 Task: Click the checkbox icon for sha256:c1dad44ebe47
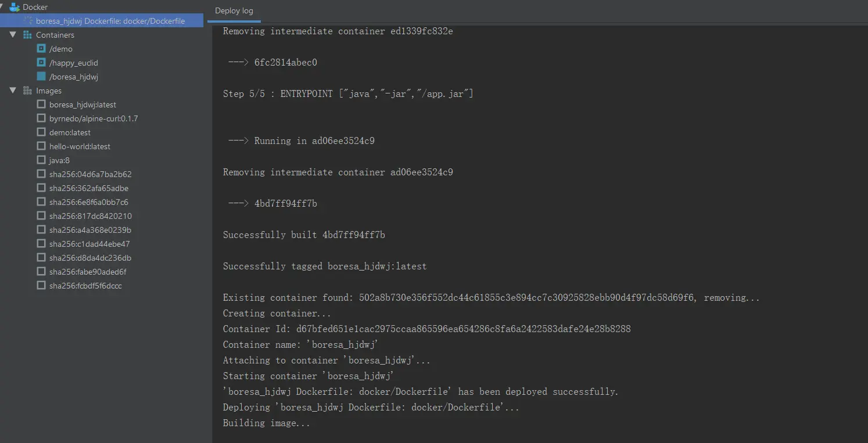(41, 244)
